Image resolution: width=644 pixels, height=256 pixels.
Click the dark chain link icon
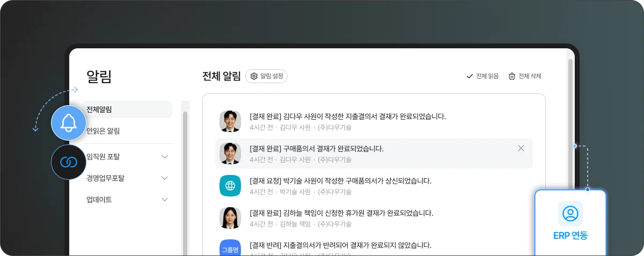coord(68,162)
